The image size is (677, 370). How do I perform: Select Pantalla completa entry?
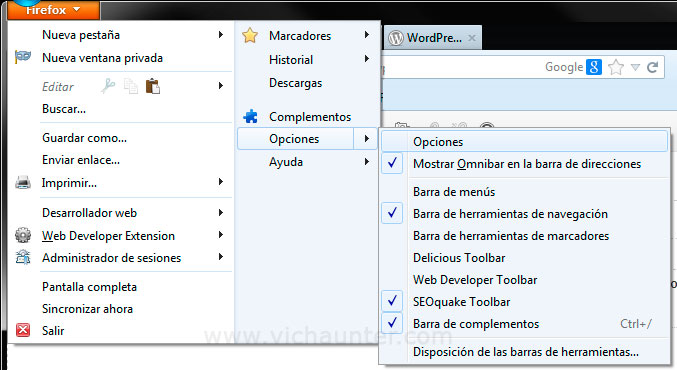89,287
